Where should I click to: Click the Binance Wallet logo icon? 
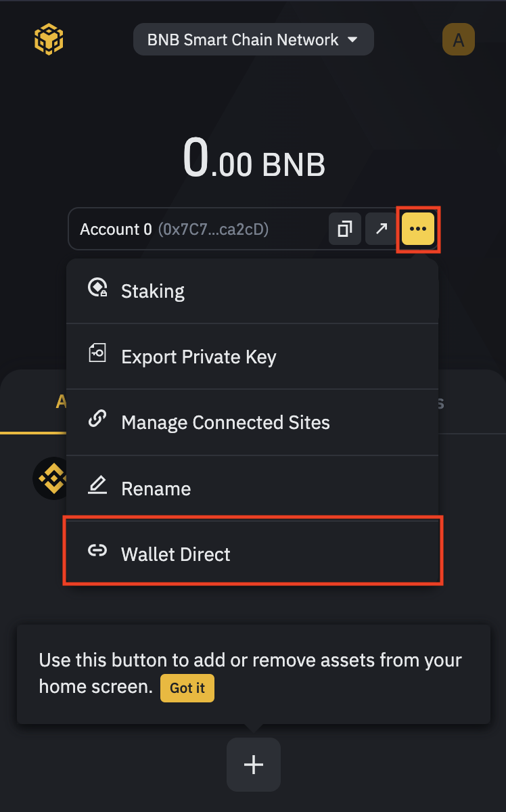tap(48, 39)
